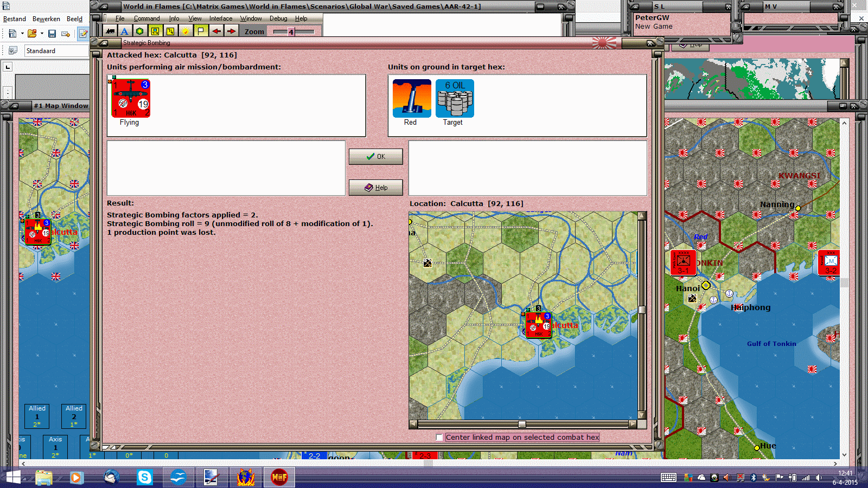Open Thunderbird from the taskbar
The image size is (868, 488).
click(112, 477)
